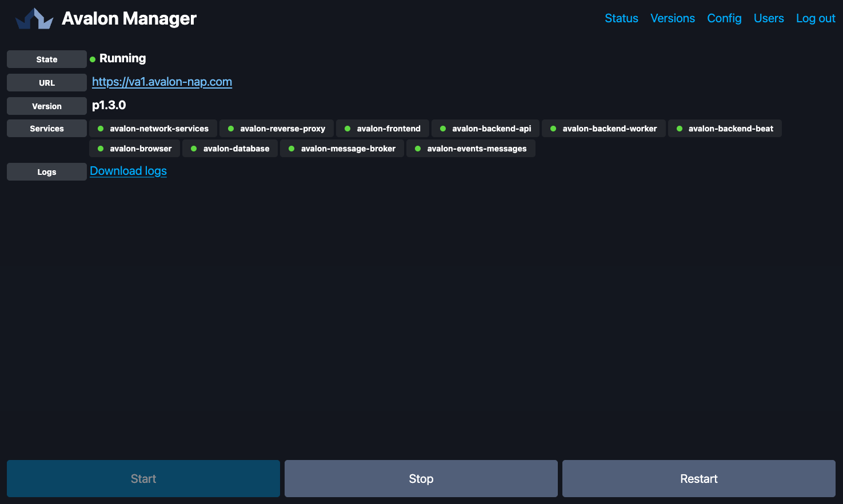Screen dimensions: 843x504
Task: Download logs via the link
Action: 129,171
